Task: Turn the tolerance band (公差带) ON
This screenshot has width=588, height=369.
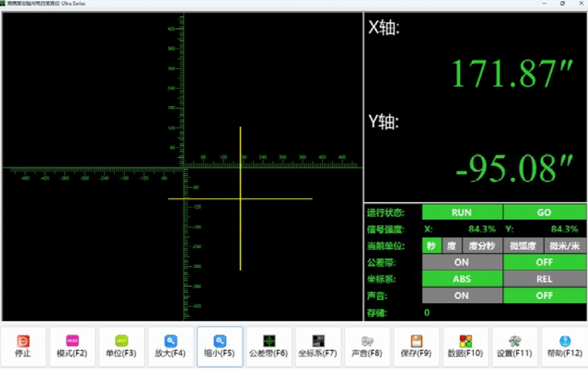Action: click(x=462, y=262)
